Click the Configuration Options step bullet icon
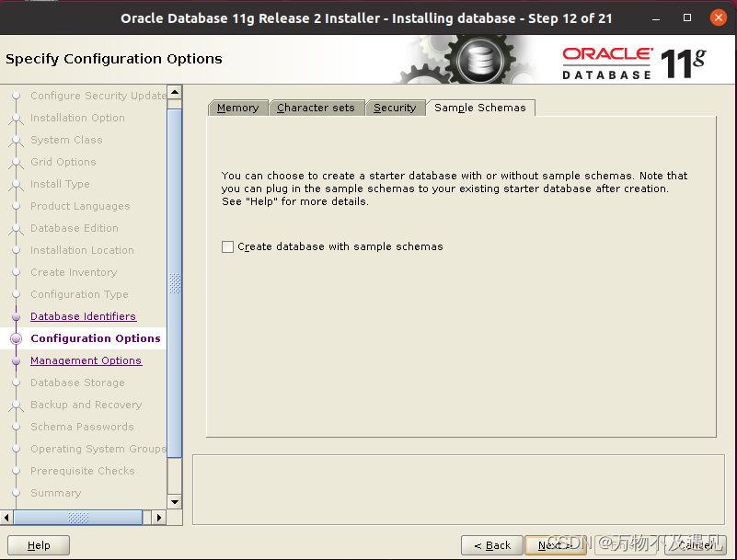 tap(16, 338)
